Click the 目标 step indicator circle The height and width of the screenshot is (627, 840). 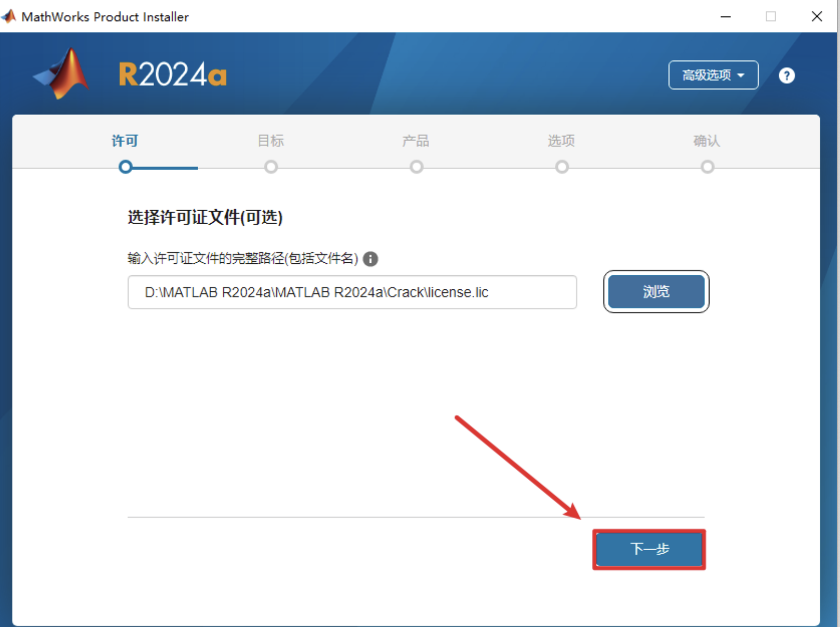click(x=271, y=167)
